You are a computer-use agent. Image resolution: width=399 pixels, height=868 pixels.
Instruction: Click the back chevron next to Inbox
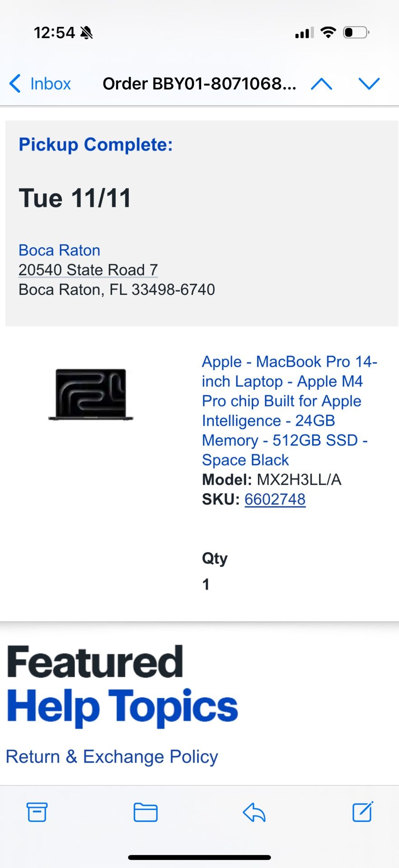14,84
